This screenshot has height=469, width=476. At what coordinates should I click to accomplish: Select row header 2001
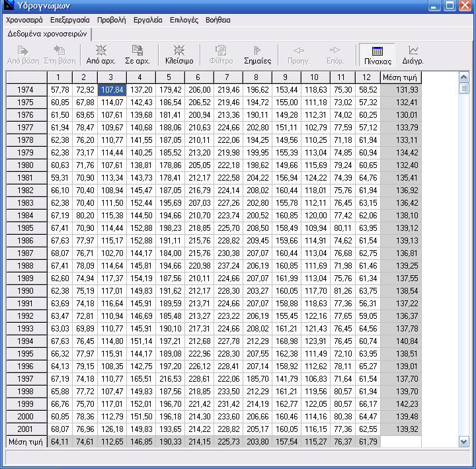tap(26, 429)
